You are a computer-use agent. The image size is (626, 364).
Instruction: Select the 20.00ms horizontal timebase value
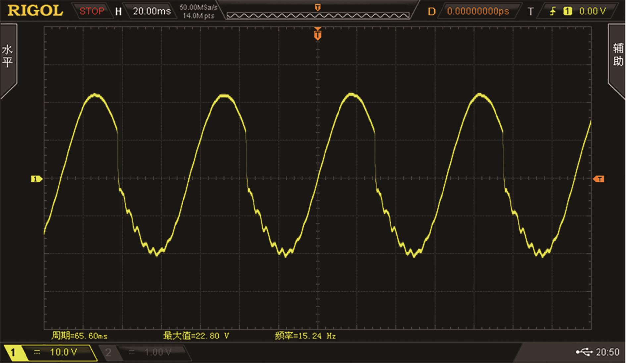click(x=152, y=11)
